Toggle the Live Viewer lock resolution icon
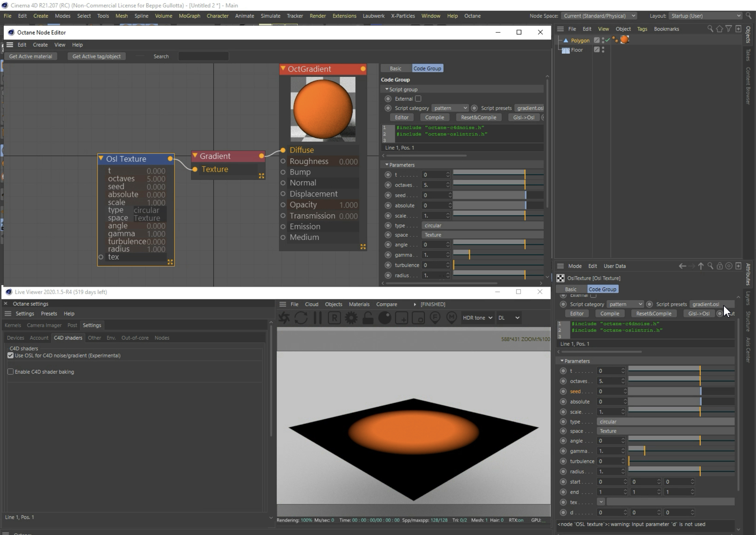756x535 pixels. 368,318
